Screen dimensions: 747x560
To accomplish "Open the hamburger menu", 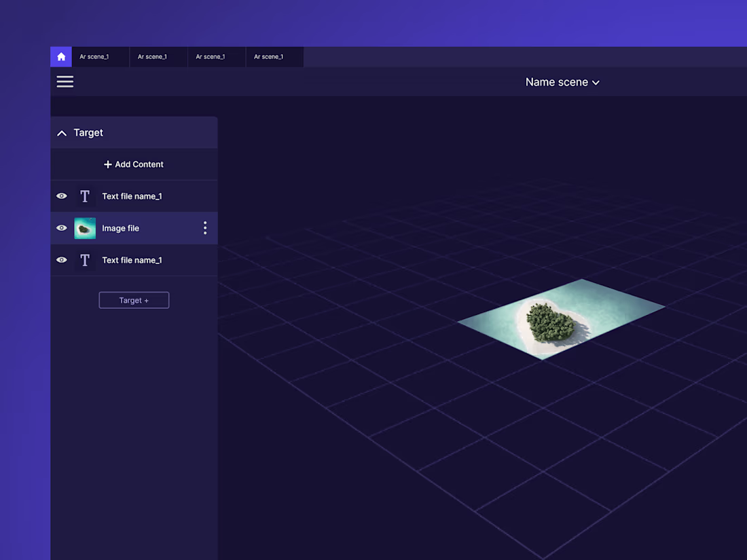I will coord(65,81).
